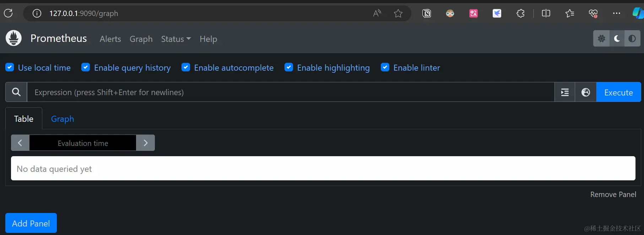Step evaluation time backward with left chevron
The image size is (644, 235).
point(20,143)
